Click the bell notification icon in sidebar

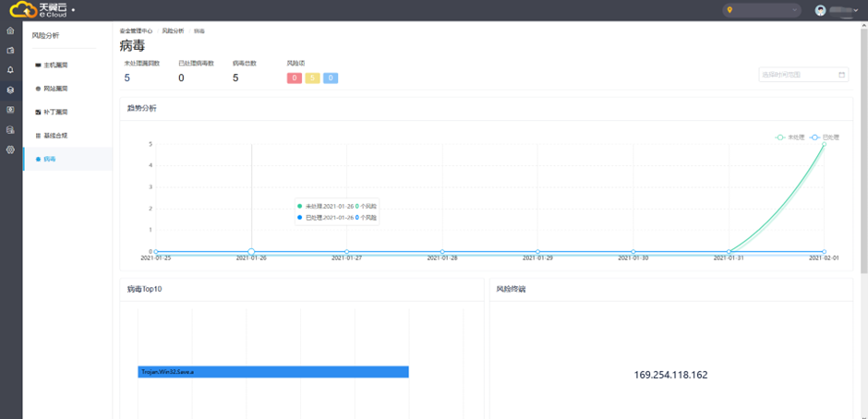(10, 70)
